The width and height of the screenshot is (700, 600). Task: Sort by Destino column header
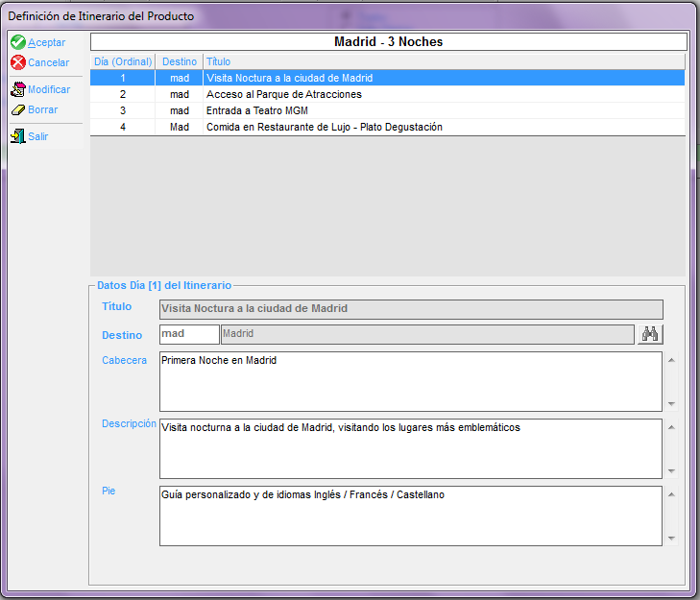point(180,61)
